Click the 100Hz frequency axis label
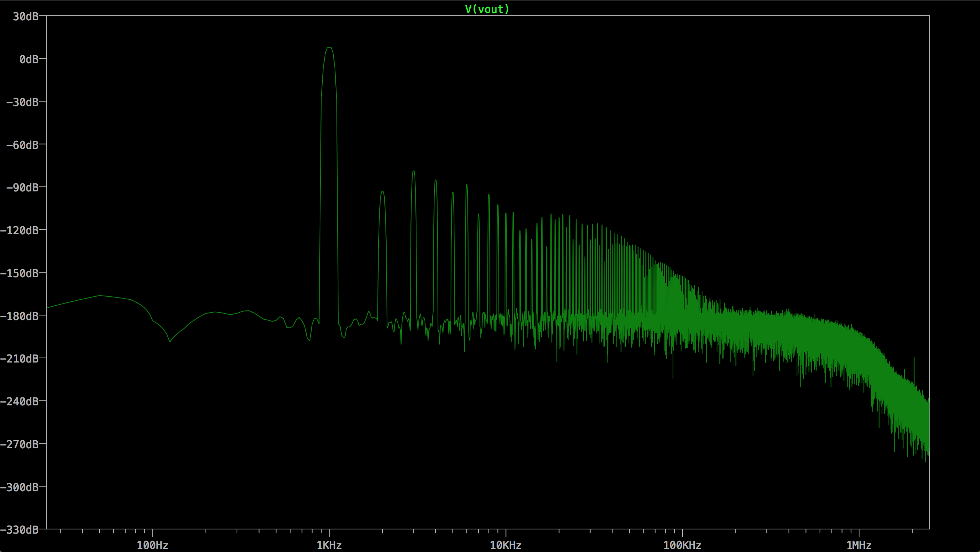Screen dimensions: 980x552 153,545
